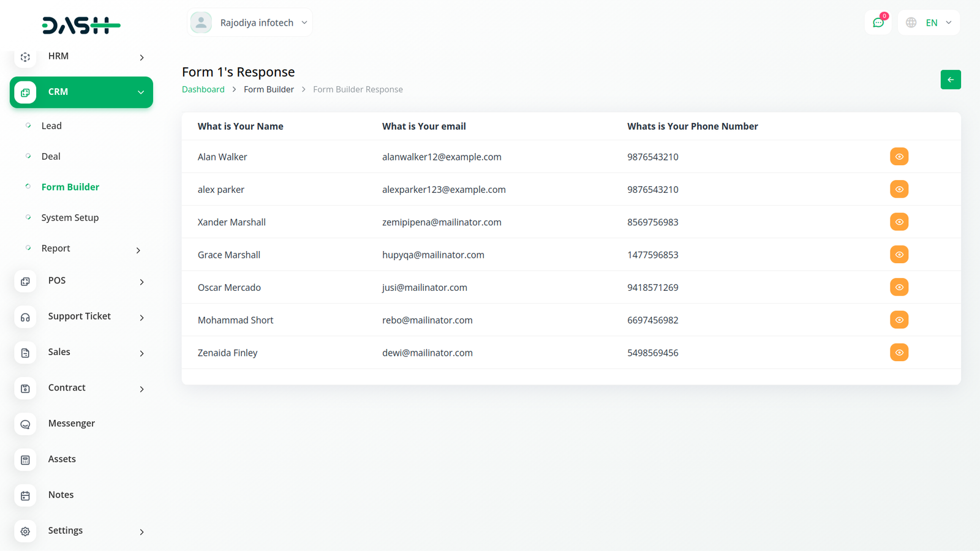This screenshot has width=980, height=551.
Task: Expand the Report submenu chevron
Action: click(x=138, y=250)
